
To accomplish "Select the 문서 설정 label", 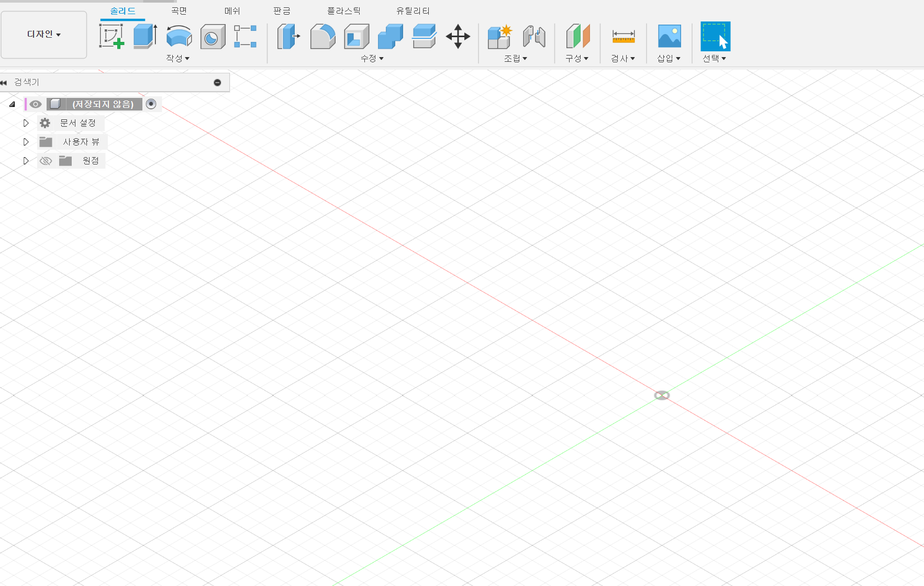I will click(x=78, y=123).
